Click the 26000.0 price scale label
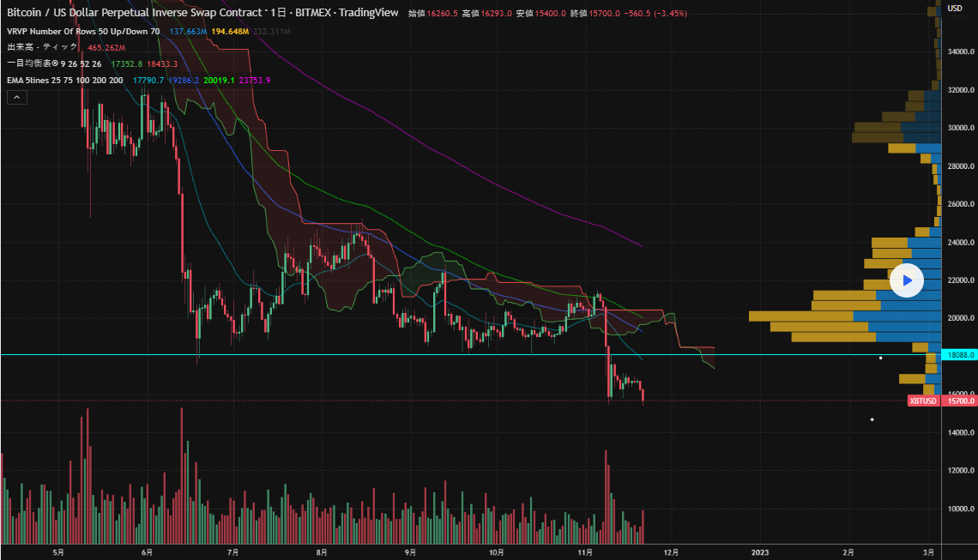This screenshot has height=560, width=978. (x=959, y=204)
